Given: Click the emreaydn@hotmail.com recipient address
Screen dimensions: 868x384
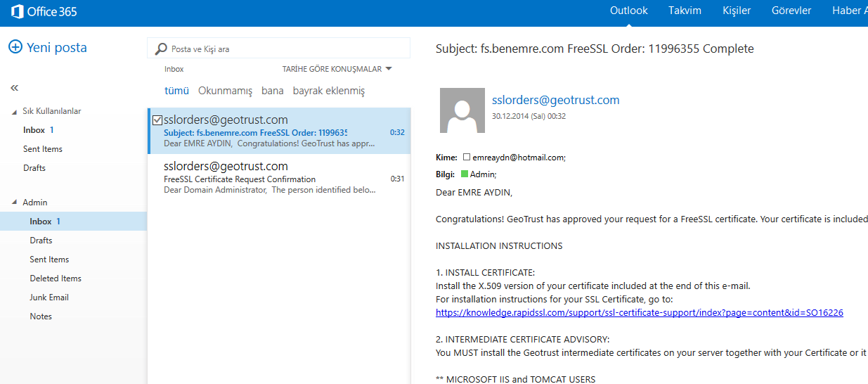Looking at the screenshot, I should point(519,158).
